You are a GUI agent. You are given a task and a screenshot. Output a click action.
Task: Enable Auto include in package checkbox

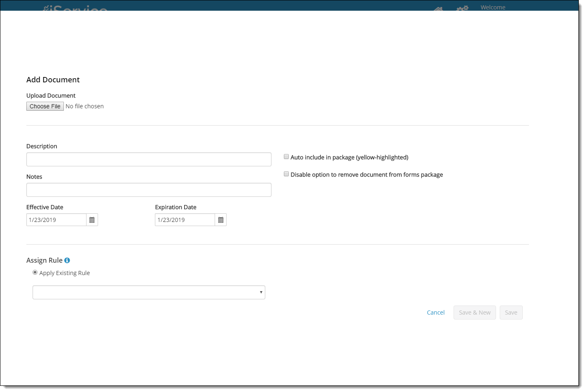[286, 157]
